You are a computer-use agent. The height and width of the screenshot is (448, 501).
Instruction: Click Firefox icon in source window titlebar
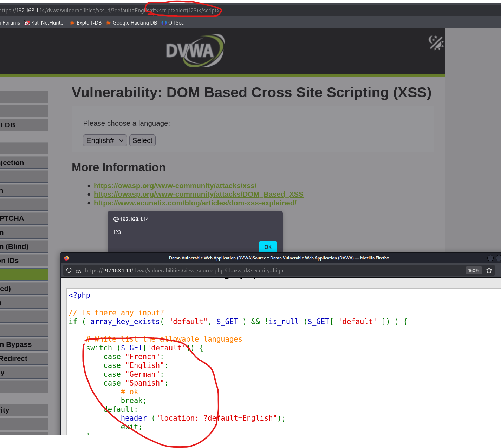[x=66, y=258]
